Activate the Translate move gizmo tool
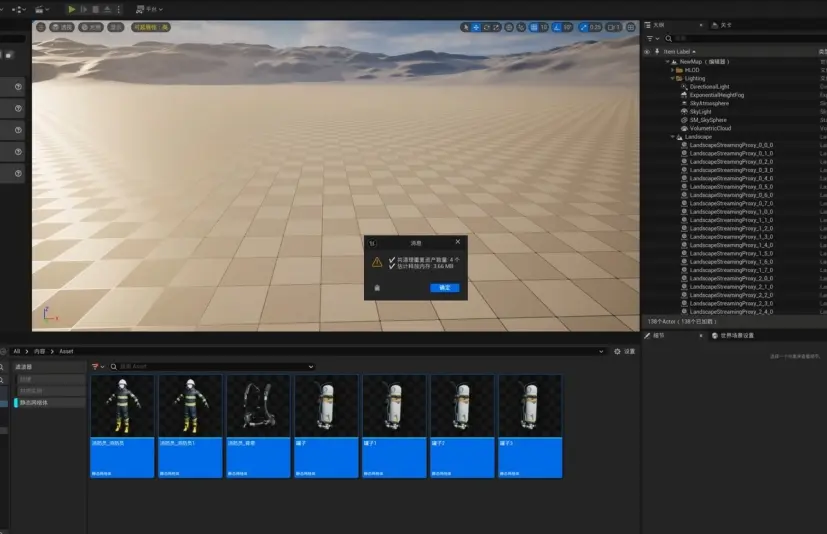This screenshot has height=534, width=827. (476, 27)
